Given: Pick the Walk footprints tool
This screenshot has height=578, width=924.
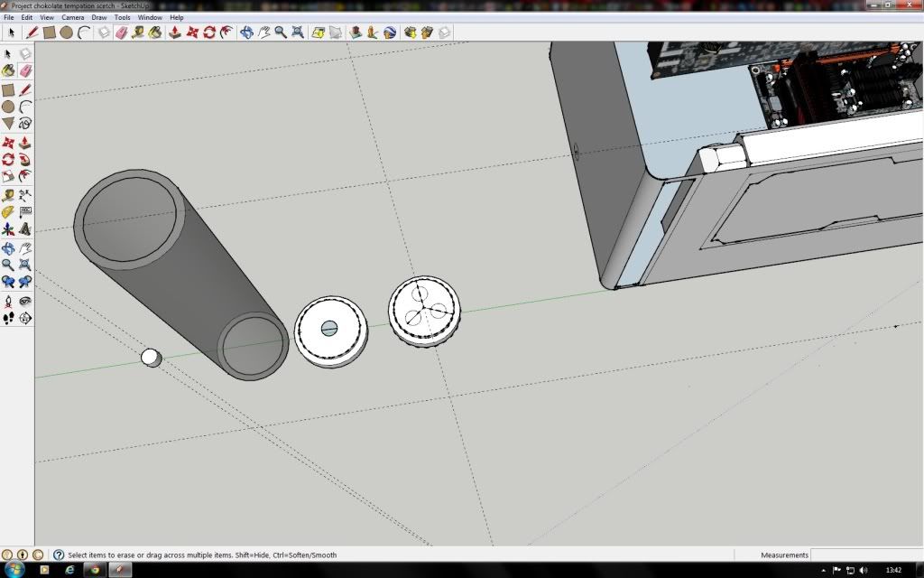Looking at the screenshot, I should pos(8,319).
